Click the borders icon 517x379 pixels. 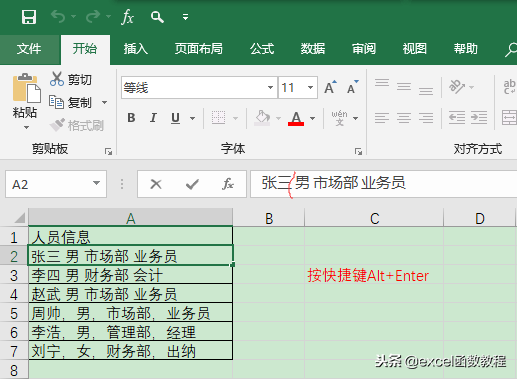pyautogui.click(x=218, y=118)
